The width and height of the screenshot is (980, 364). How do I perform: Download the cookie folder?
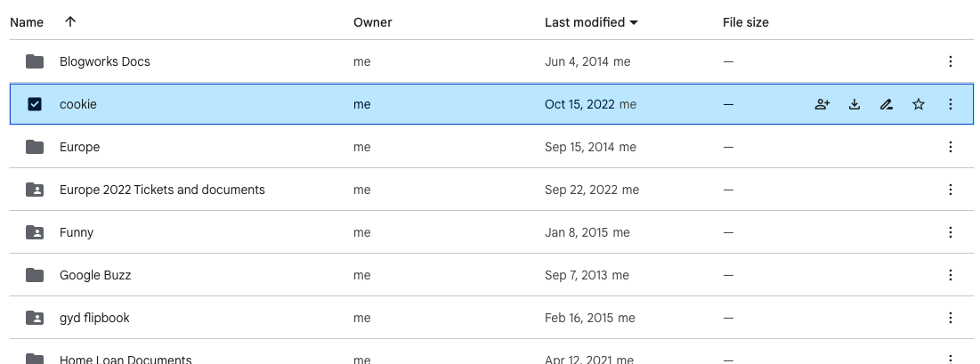(854, 104)
